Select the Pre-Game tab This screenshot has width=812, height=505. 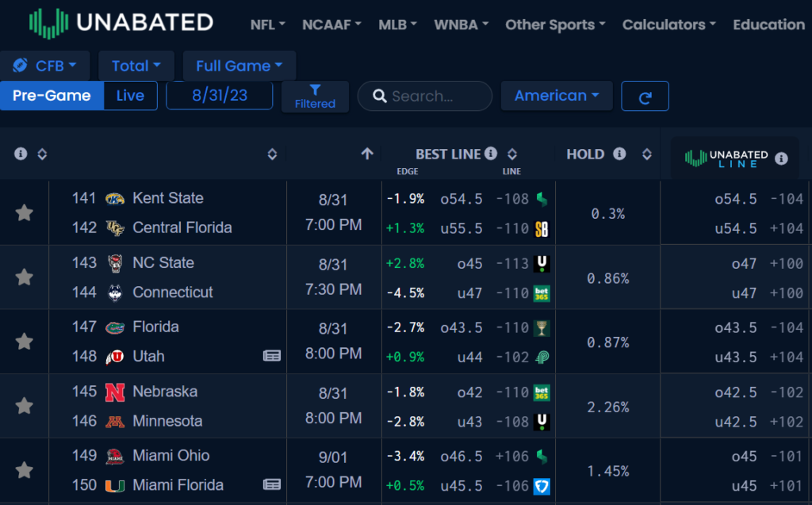coord(52,94)
